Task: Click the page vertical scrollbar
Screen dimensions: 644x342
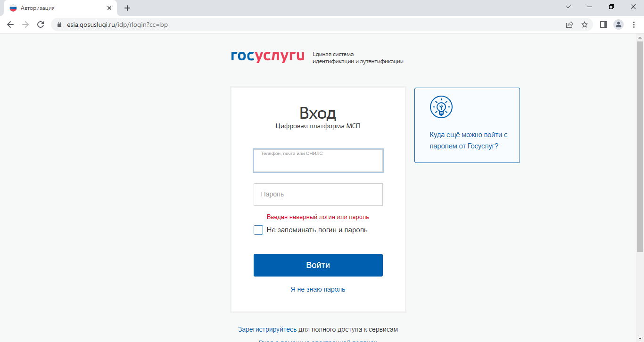Action: (640, 147)
